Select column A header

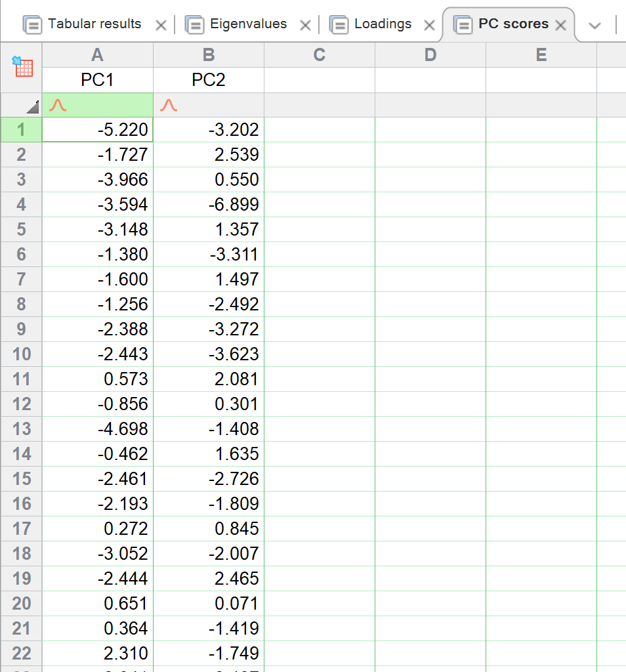click(x=97, y=55)
